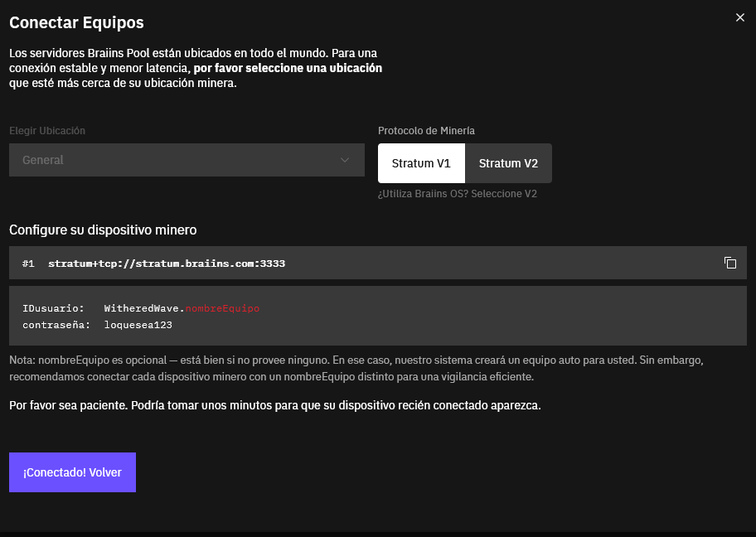Click the loquesea123 password value
Image resolution: width=756 pixels, height=537 pixels.
(x=138, y=325)
